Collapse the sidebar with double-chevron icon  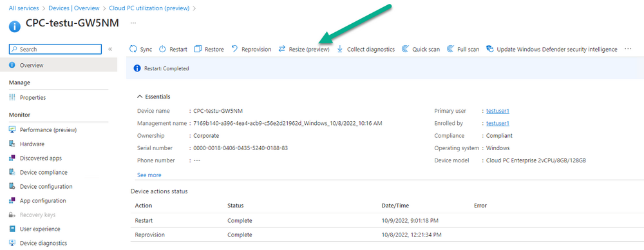pos(110,50)
